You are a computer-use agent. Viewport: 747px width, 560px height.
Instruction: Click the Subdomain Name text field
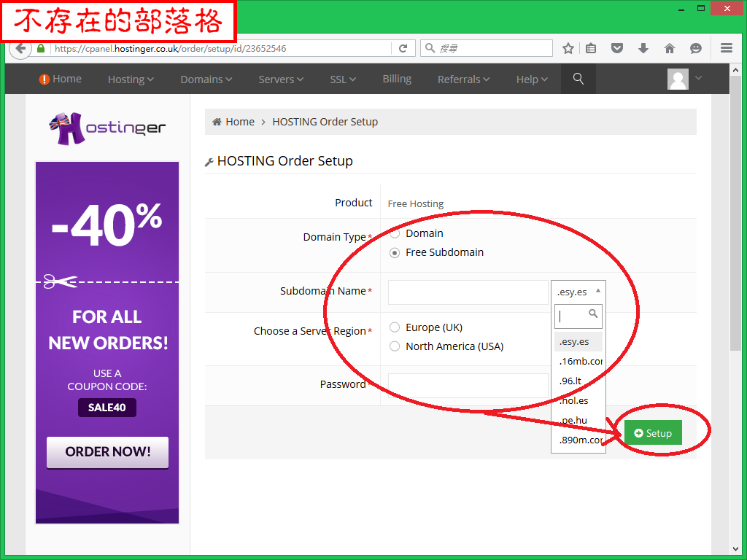[468, 292]
